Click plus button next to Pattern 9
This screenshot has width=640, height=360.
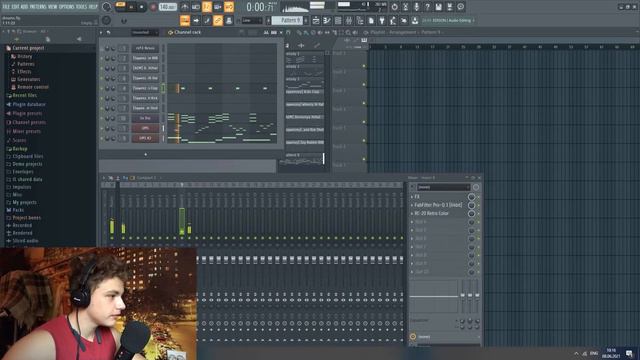pos(306,20)
